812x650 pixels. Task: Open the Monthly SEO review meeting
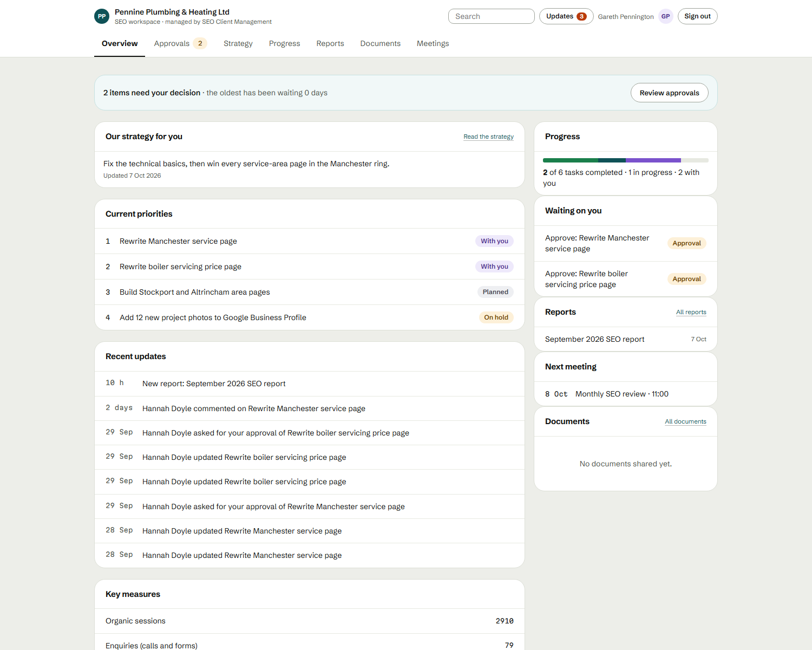(x=626, y=394)
